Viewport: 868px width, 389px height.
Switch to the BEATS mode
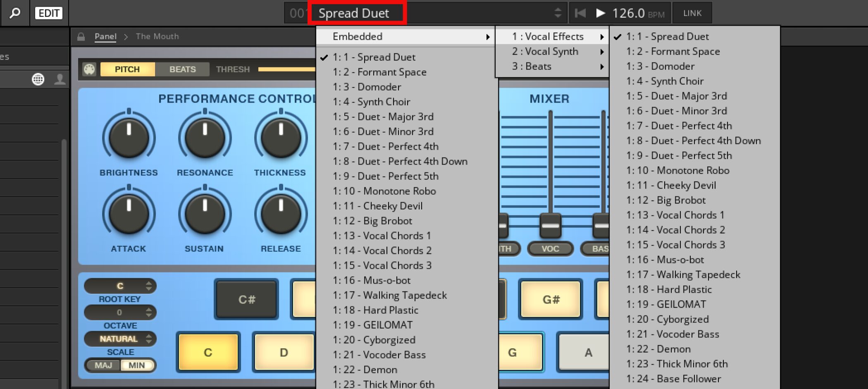tap(182, 69)
